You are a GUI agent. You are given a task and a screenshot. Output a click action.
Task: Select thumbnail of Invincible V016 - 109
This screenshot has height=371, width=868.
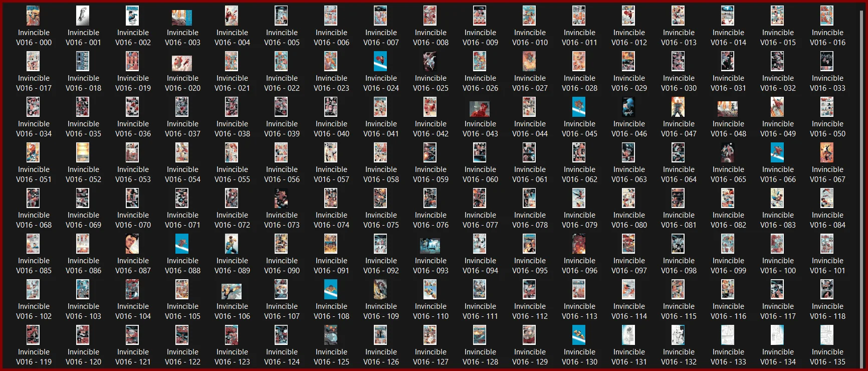click(x=380, y=290)
